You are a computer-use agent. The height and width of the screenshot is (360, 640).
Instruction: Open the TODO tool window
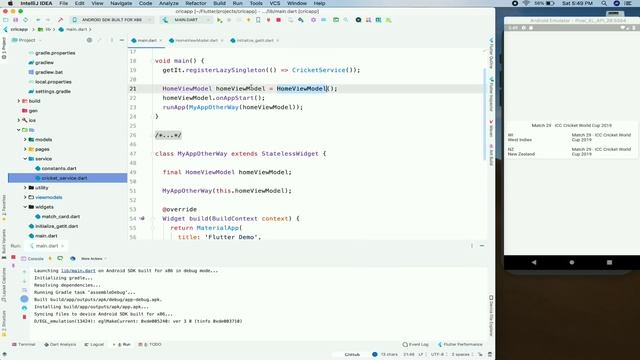[x=150, y=344]
